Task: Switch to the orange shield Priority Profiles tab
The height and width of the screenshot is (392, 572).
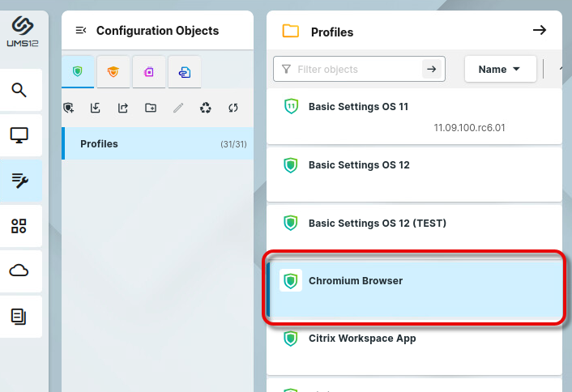Action: click(113, 72)
